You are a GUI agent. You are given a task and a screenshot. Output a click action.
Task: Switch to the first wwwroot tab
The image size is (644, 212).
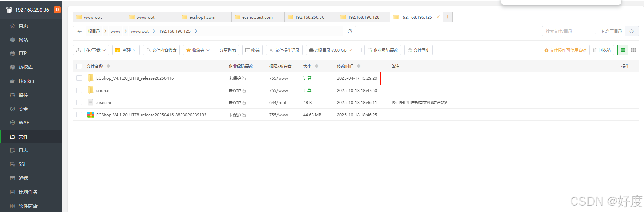coord(100,17)
